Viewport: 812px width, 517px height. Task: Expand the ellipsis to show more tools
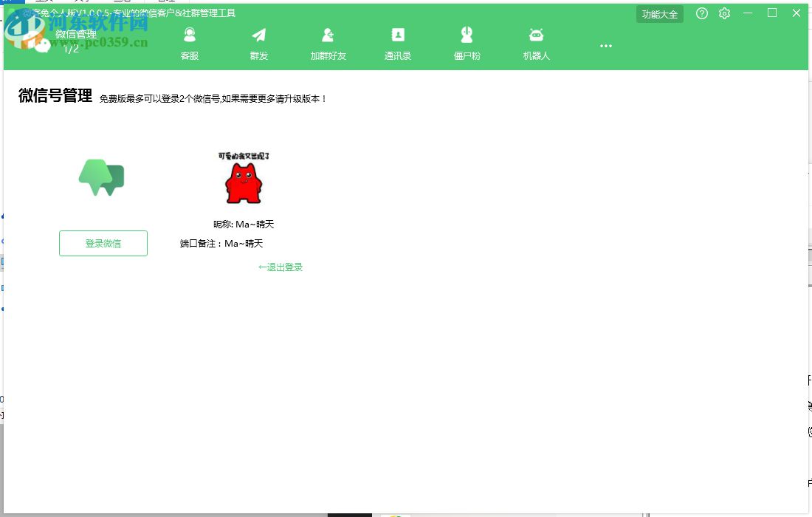(x=605, y=46)
